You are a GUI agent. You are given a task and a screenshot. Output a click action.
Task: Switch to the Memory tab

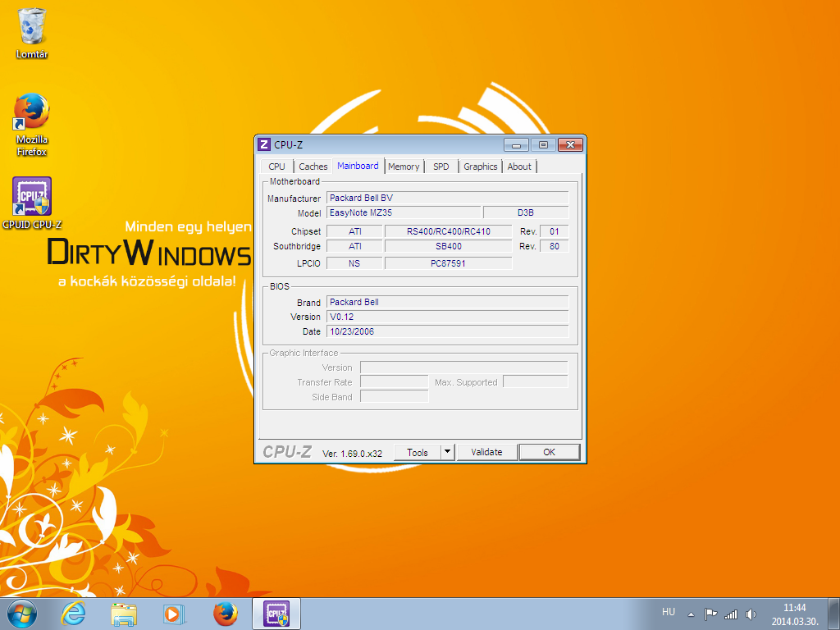point(404,167)
